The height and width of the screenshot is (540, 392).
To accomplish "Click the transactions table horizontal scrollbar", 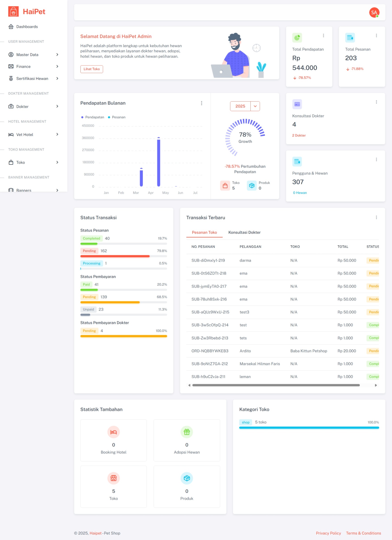I will [x=276, y=385].
